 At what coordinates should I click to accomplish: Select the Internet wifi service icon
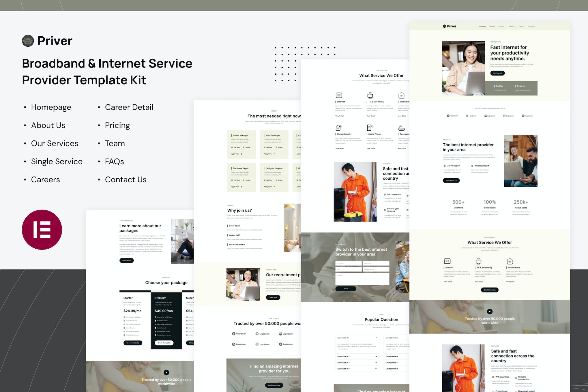click(x=339, y=95)
